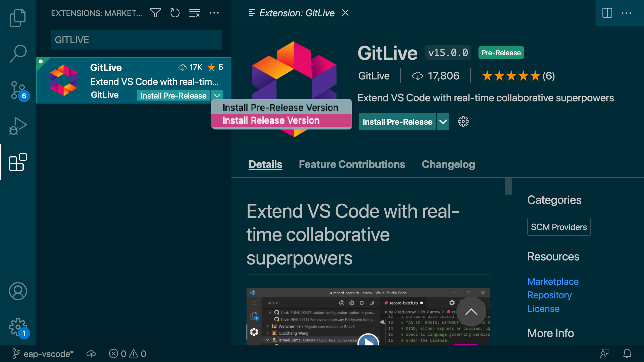Switch to Feature Contributions tab
The width and height of the screenshot is (644, 362).
coord(352,164)
